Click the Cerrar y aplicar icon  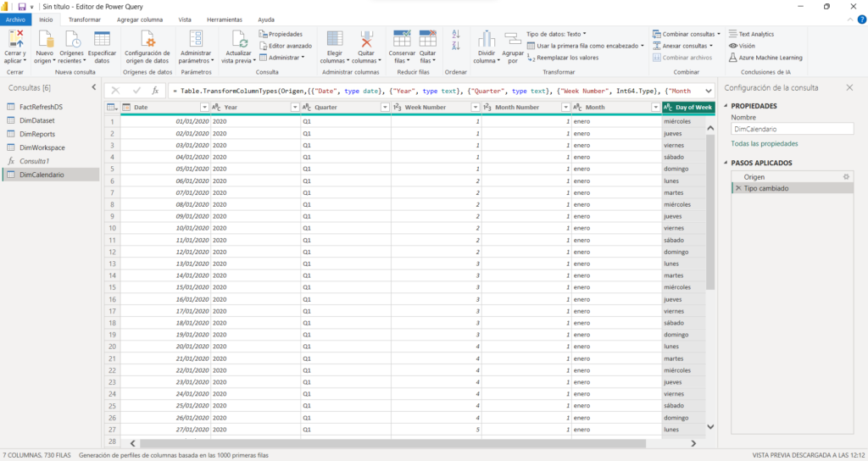tap(15, 39)
